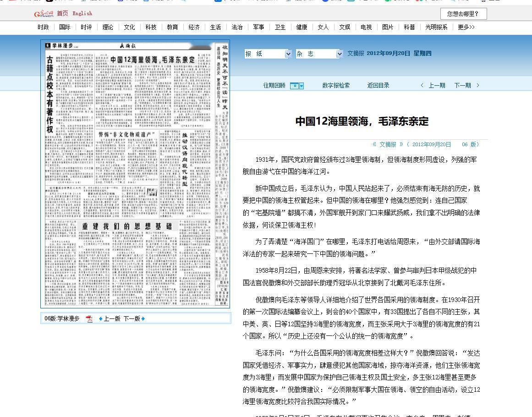Click the 您想去哪里? button
The height and width of the screenshot is (417, 532).
coord(463,14)
